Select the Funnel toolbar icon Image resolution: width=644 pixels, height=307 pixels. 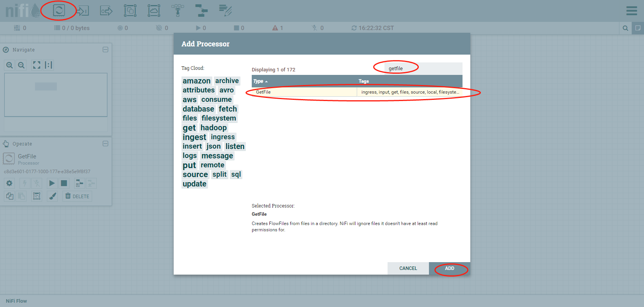click(178, 11)
